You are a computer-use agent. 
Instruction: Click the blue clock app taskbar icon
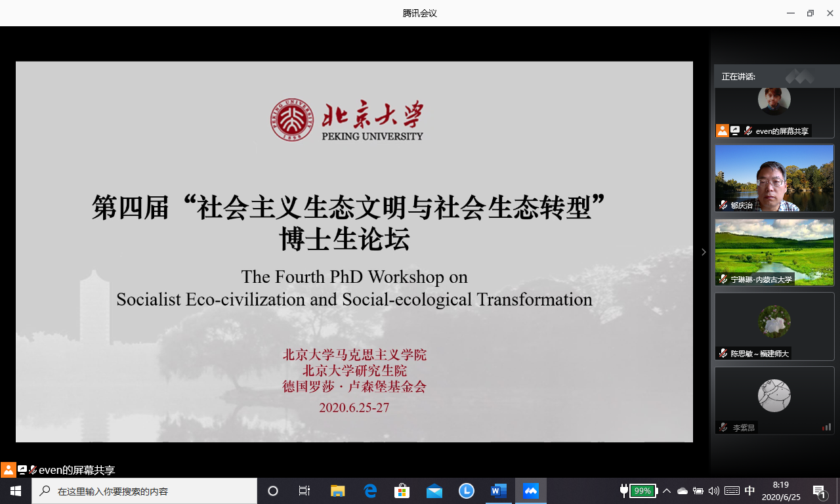click(x=467, y=491)
